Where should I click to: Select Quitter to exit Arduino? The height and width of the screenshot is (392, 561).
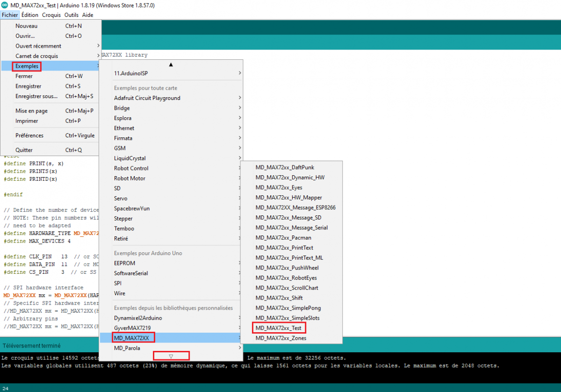pyautogui.click(x=50, y=150)
